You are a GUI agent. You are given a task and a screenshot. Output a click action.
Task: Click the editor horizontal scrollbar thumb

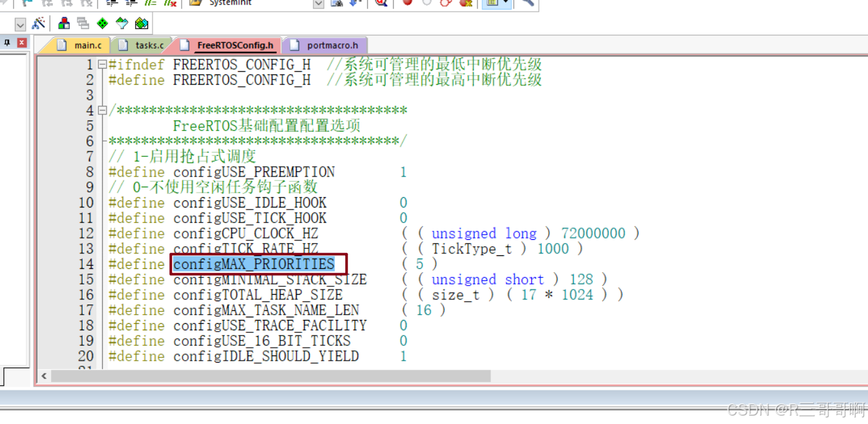271,376
